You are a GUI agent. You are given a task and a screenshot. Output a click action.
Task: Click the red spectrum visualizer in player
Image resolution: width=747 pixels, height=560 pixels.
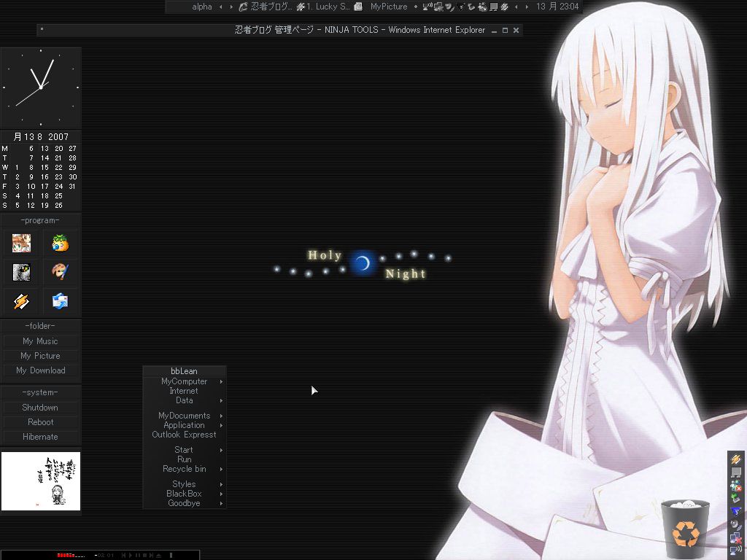(x=71, y=555)
